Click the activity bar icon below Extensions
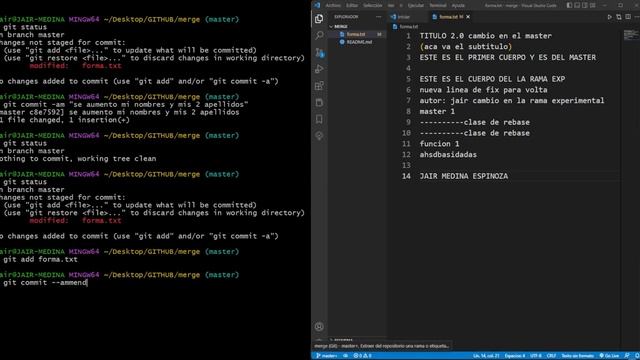Image resolution: width=640 pixels, height=360 pixels. (x=319, y=102)
